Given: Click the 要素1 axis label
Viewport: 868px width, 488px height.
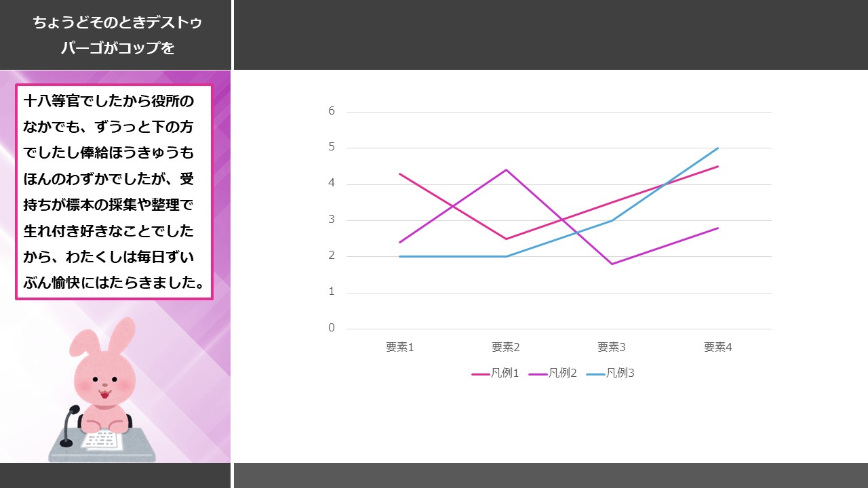Looking at the screenshot, I should pyautogui.click(x=400, y=347).
